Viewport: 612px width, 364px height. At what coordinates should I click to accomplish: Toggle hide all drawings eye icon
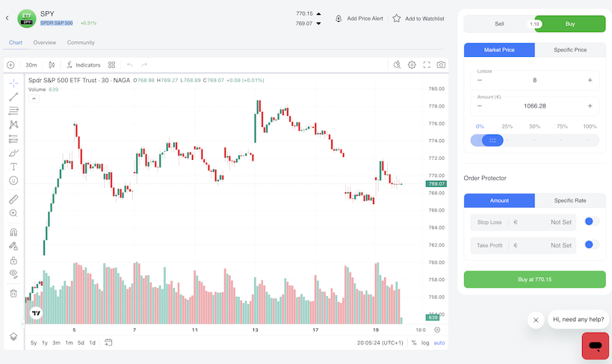point(13,274)
